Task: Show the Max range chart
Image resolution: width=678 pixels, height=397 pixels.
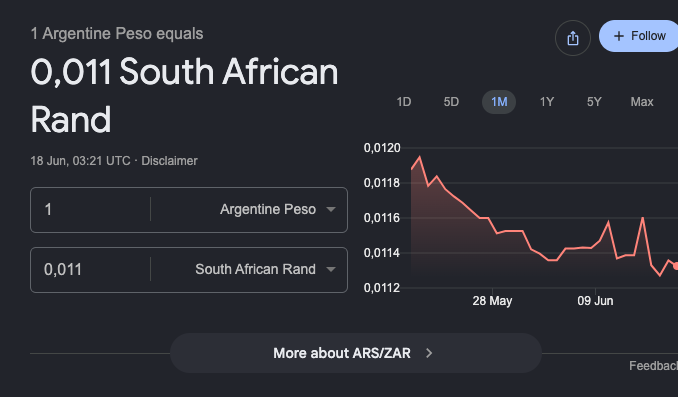Action: [x=642, y=102]
